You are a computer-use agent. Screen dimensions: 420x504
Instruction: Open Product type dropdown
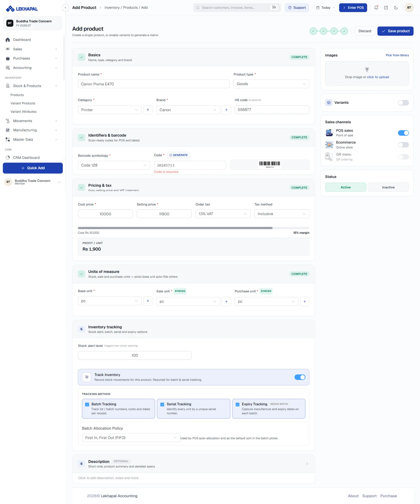tap(271, 84)
